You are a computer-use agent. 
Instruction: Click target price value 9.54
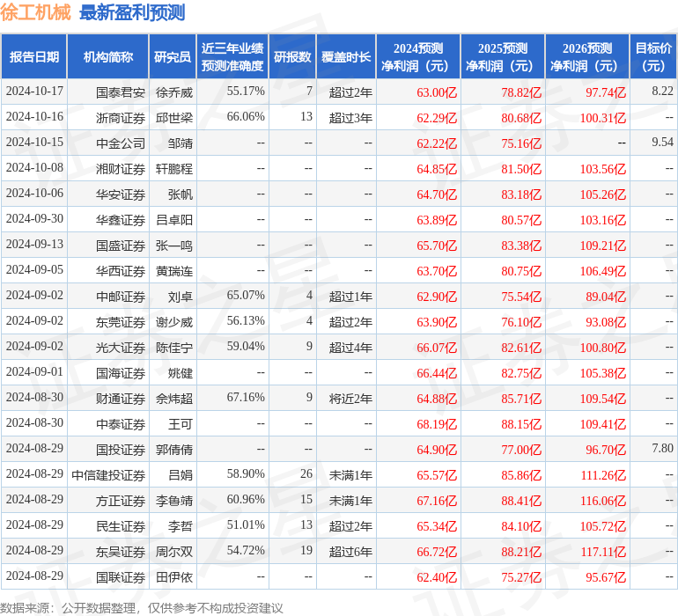[x=662, y=142]
